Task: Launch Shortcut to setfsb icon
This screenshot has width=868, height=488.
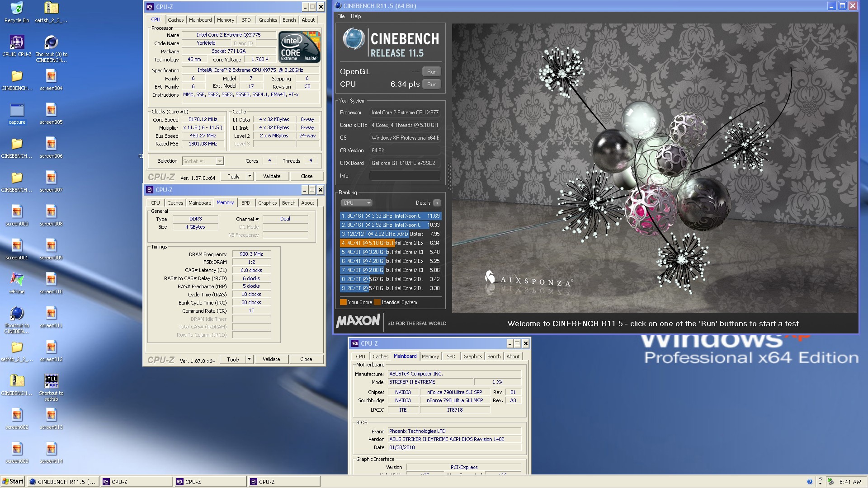Action: pos(51,388)
